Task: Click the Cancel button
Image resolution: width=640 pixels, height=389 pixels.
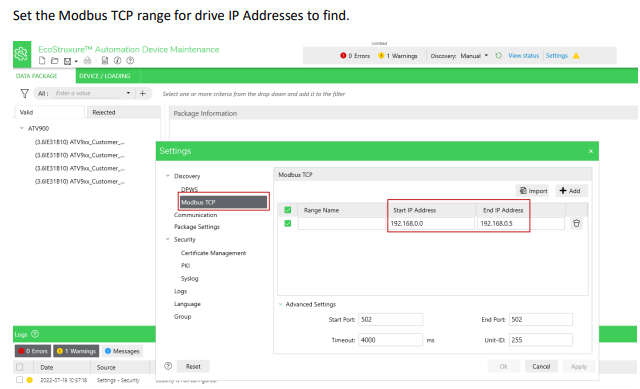Action: (541, 367)
